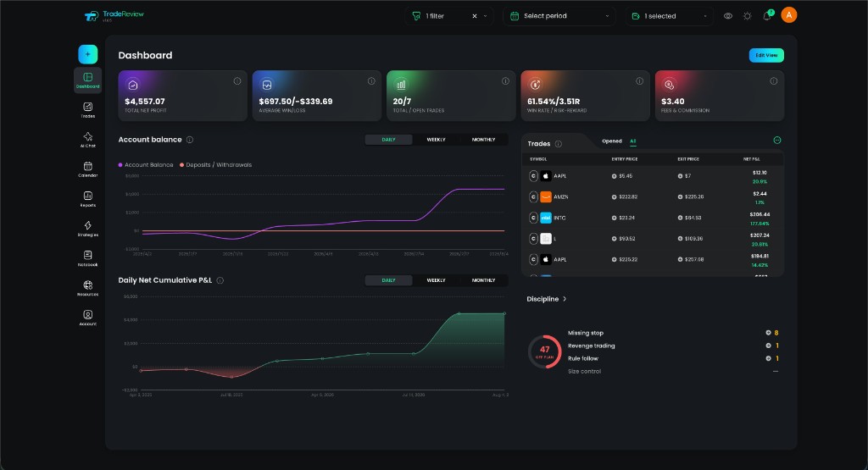Image resolution: width=868 pixels, height=470 pixels.
Task: Select DAILY tab for Cumulative P&L chart
Action: 388,280
